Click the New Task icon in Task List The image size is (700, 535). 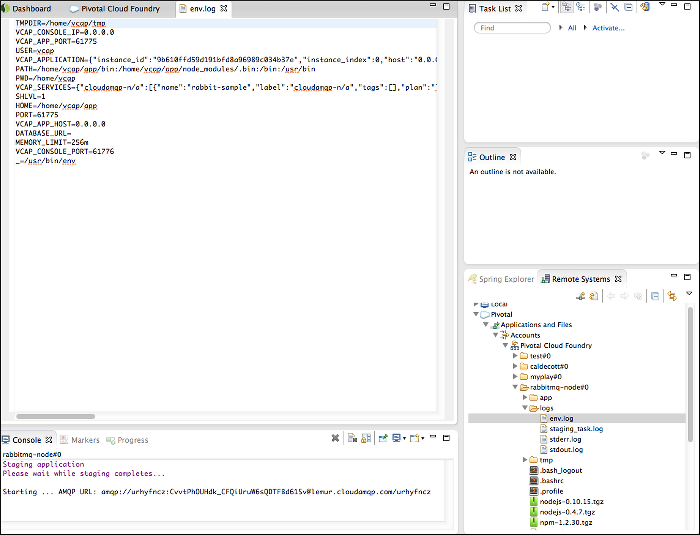click(x=547, y=8)
